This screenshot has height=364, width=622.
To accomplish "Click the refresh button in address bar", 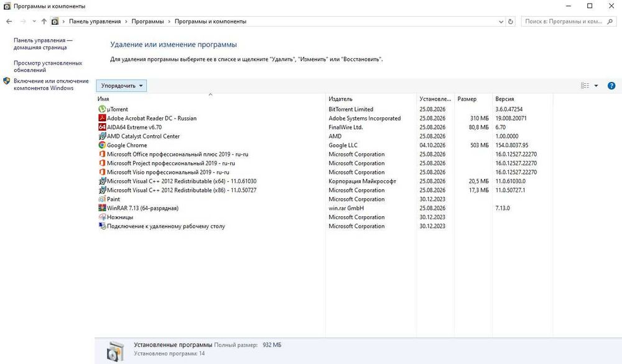I will pyautogui.click(x=511, y=21).
